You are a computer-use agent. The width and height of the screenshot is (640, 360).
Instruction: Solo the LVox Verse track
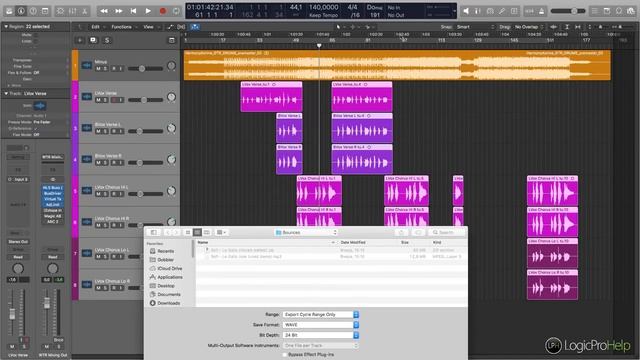click(105, 100)
